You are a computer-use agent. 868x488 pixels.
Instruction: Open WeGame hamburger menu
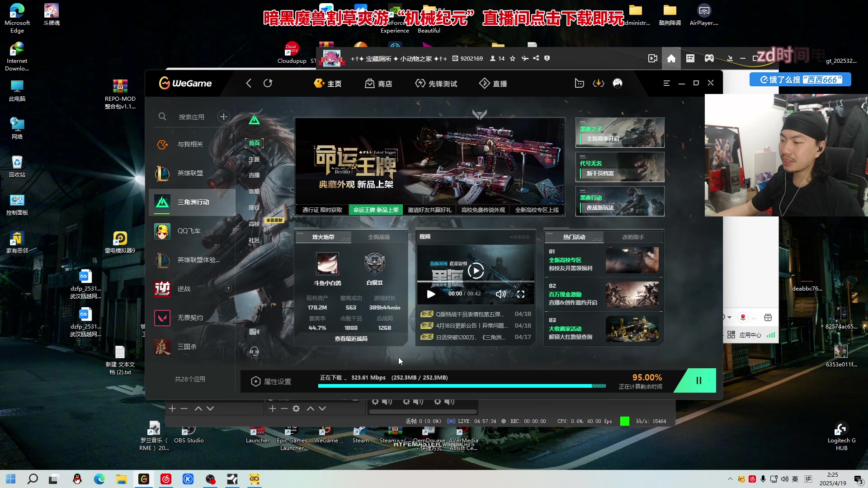(x=666, y=83)
